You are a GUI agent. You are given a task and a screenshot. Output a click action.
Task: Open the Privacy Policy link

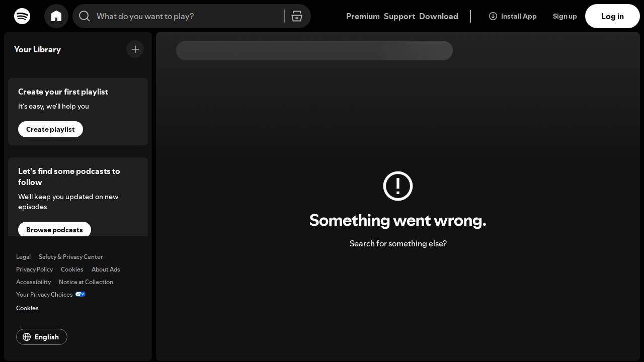(34, 269)
